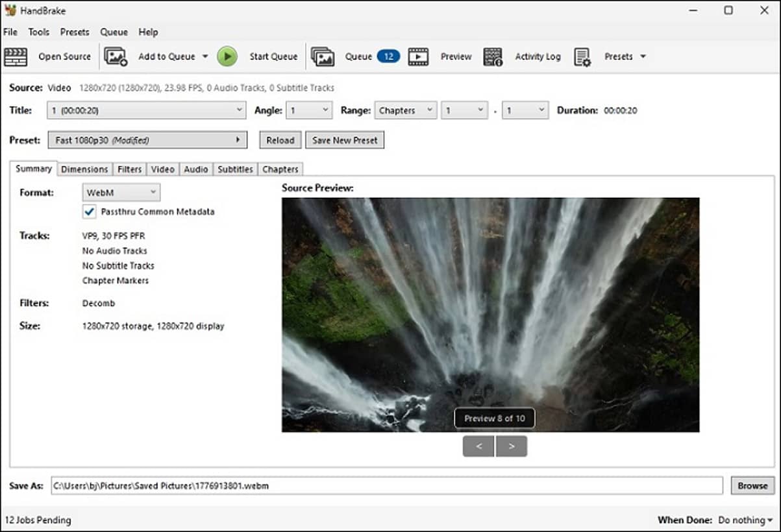Click the Preview filmstrip icon
The image size is (781, 532).
click(x=419, y=56)
